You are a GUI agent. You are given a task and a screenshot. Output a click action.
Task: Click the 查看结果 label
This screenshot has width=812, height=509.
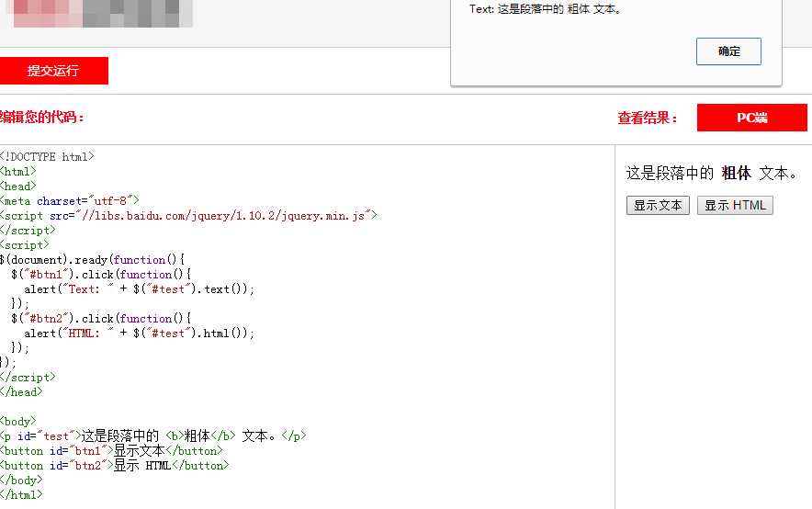648,118
